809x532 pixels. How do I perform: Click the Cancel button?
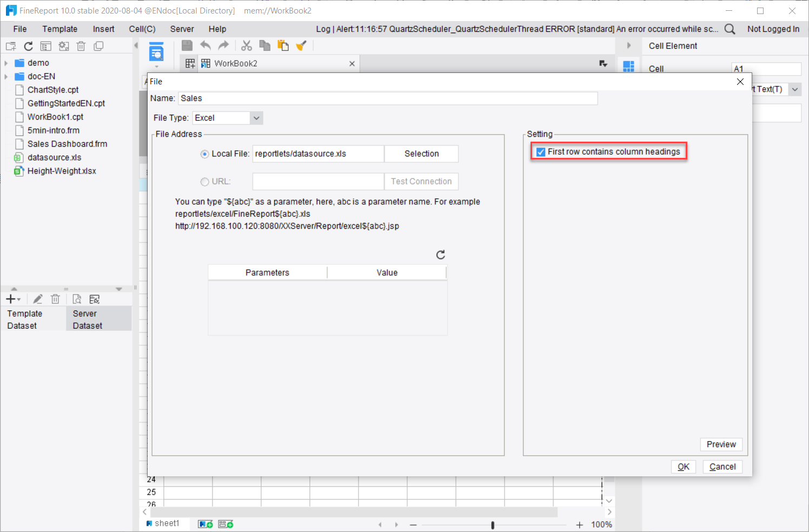(x=722, y=467)
